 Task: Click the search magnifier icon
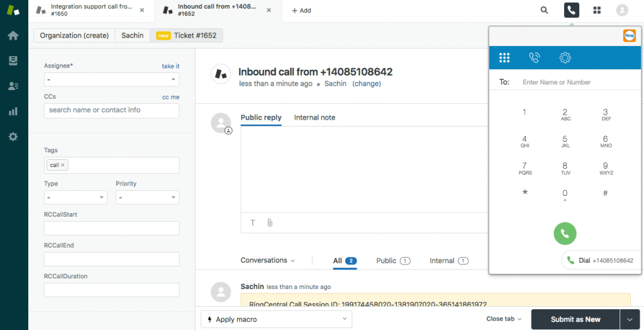(544, 11)
